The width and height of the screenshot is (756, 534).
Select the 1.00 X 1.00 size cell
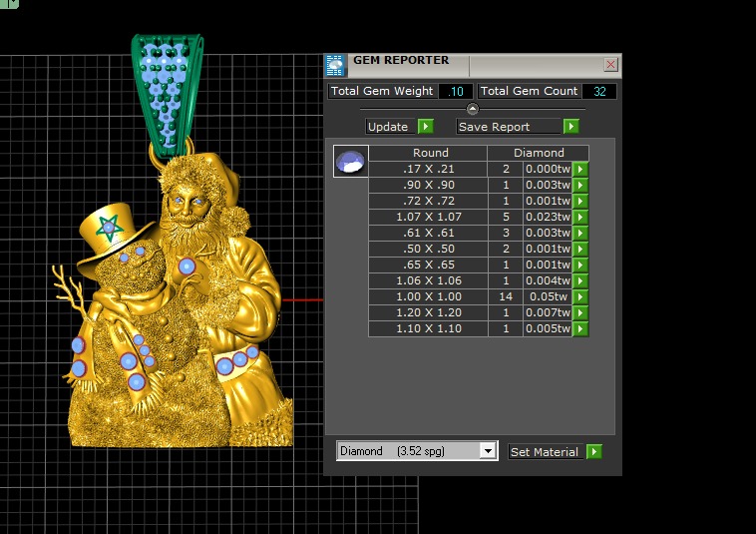(428, 296)
